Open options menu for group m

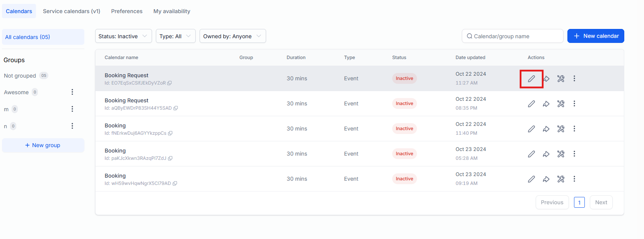tap(72, 109)
